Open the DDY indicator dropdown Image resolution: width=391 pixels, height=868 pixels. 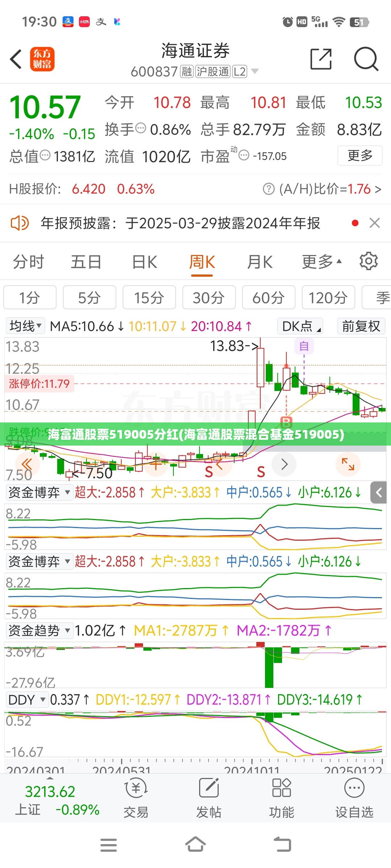point(28,700)
